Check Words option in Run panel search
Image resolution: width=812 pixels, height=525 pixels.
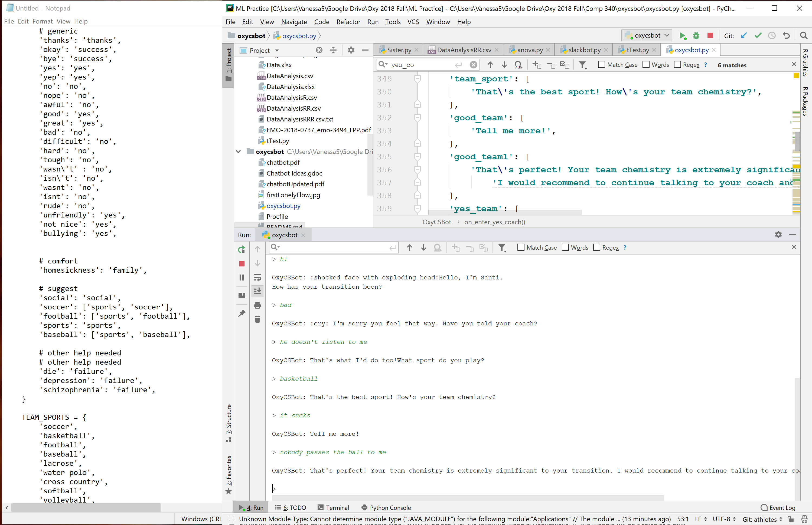pos(565,247)
